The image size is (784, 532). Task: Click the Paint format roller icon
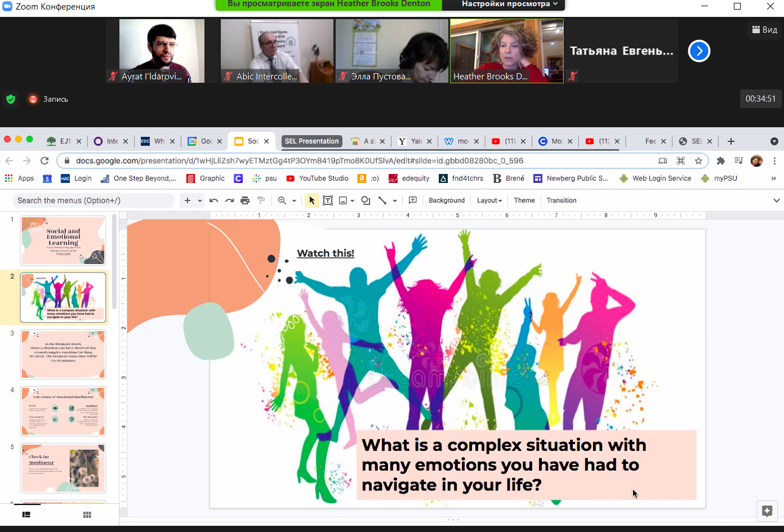point(261,200)
